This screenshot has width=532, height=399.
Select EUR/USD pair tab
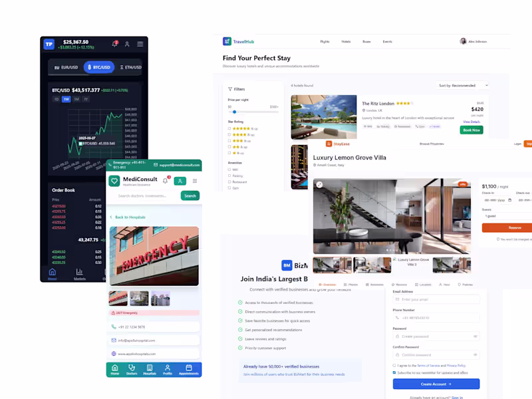(66, 67)
